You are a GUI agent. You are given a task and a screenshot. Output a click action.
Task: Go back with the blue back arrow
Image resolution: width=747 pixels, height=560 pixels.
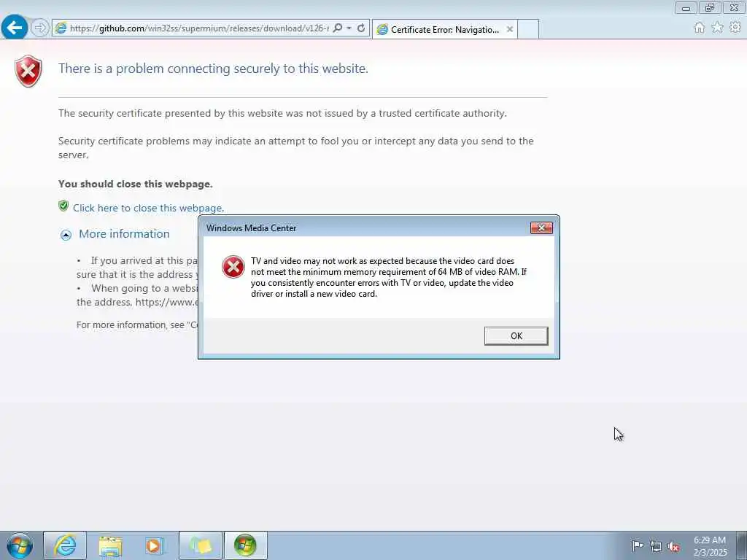point(15,27)
